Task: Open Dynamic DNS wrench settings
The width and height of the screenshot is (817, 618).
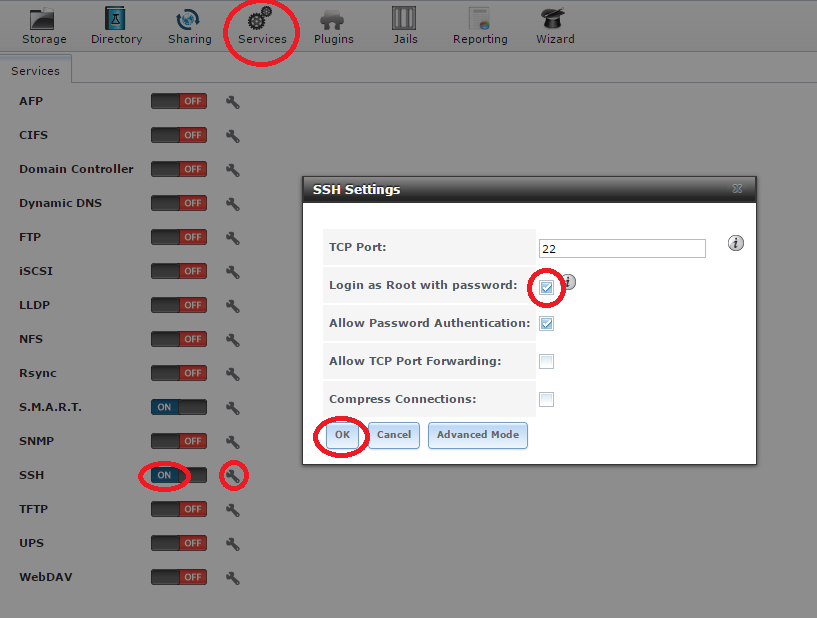Action: [233, 204]
